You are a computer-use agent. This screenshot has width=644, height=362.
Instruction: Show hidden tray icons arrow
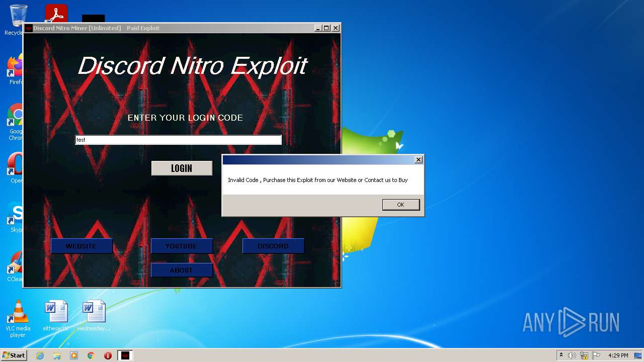point(561,355)
